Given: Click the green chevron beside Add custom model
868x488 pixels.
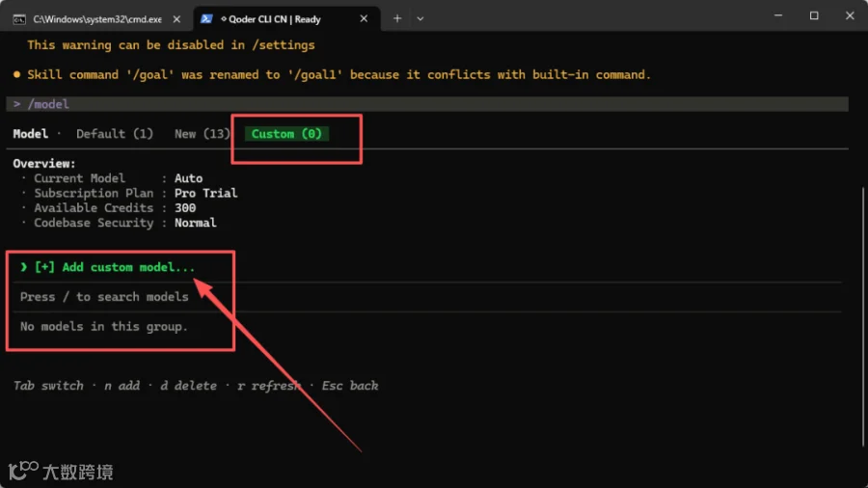Looking at the screenshot, I should tap(24, 267).
